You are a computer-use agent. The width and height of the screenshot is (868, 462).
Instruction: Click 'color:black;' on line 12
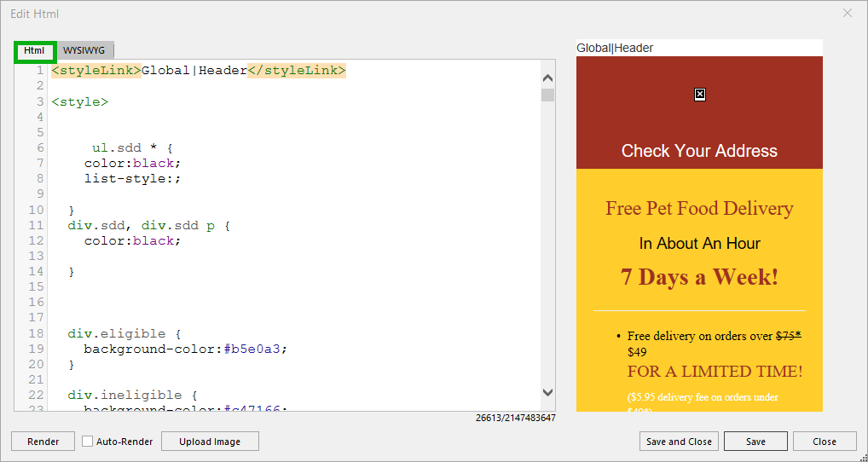[133, 240]
